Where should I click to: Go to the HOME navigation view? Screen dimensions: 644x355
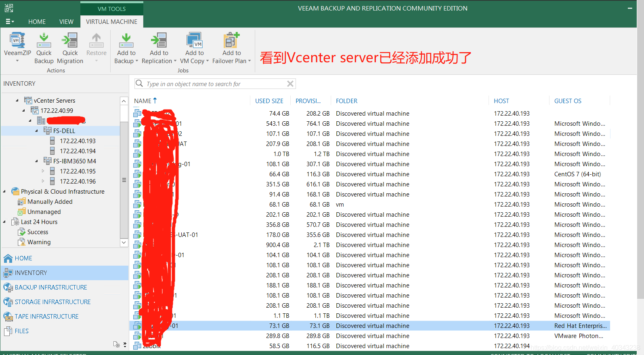(64, 258)
